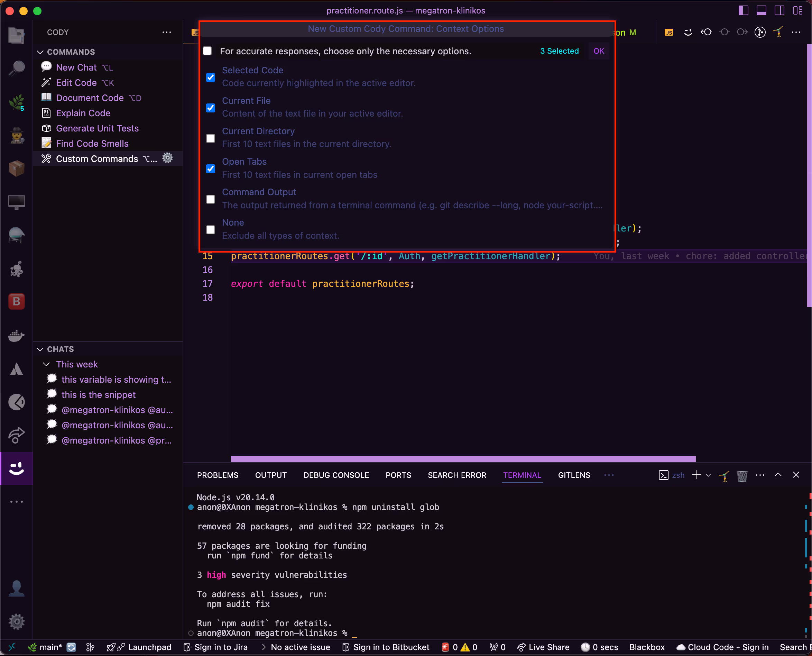Switch to the DEBUG CONSOLE tab
The height and width of the screenshot is (656, 812).
336,475
